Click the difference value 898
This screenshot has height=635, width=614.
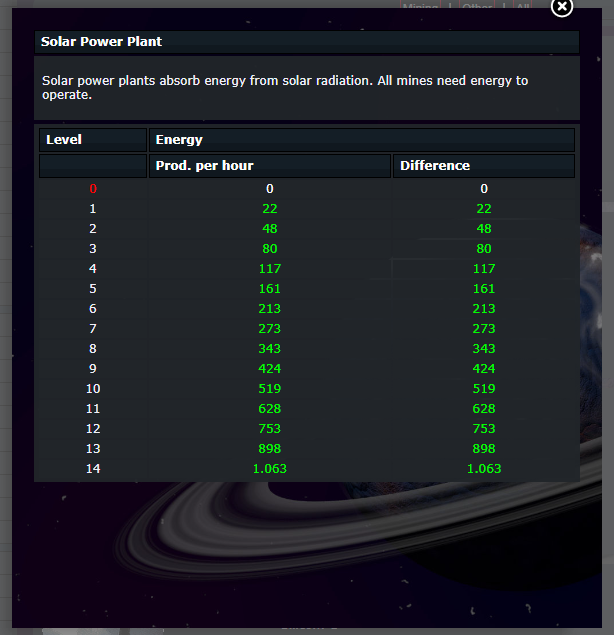pyautogui.click(x=484, y=449)
